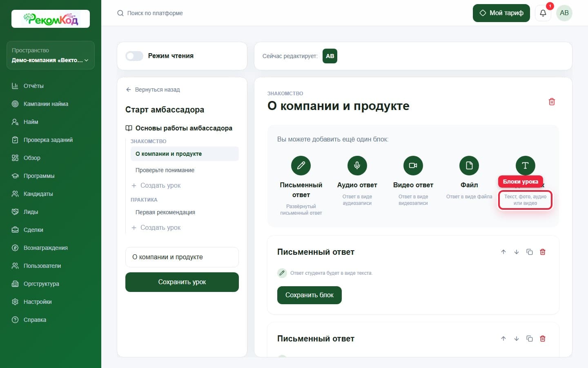Click the Лиды sidebar icon
The width and height of the screenshot is (588, 368).
pyautogui.click(x=15, y=212)
